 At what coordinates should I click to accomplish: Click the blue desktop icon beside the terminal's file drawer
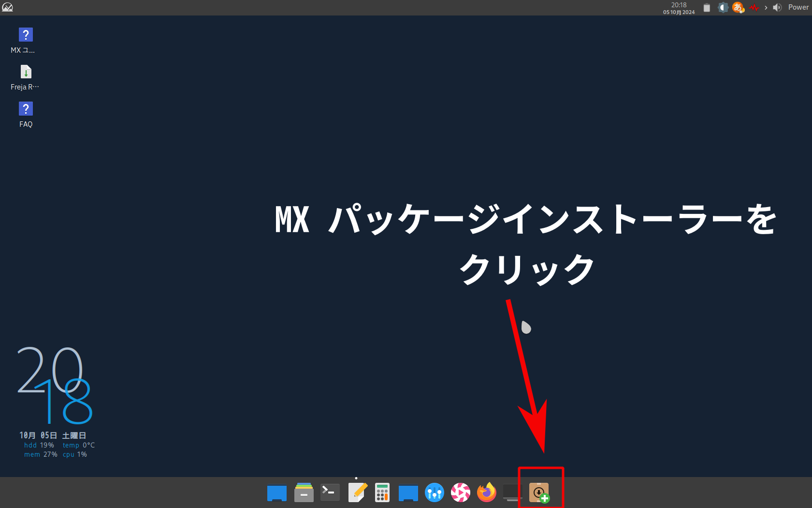277,493
